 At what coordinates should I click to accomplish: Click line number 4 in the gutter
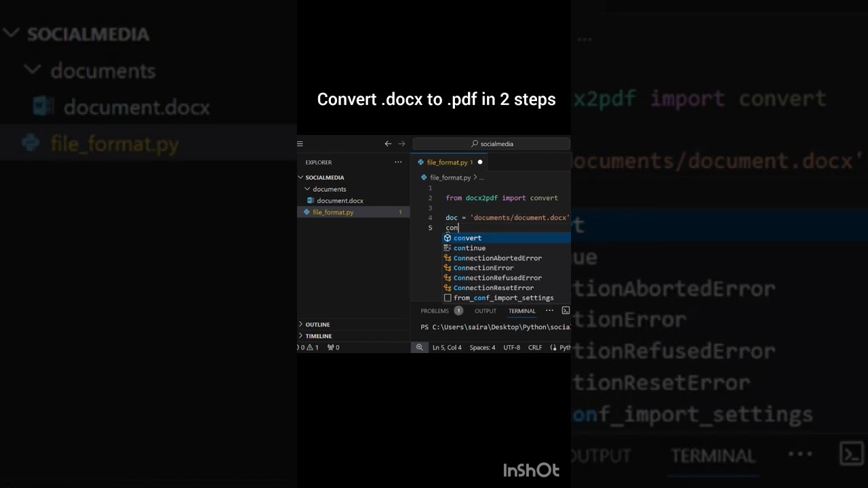click(430, 218)
